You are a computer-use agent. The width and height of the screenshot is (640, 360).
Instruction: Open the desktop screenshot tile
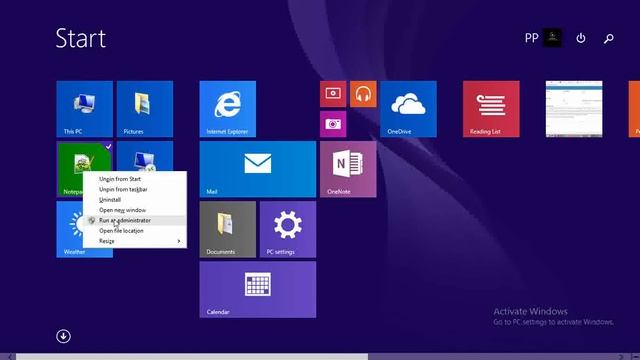pos(574,109)
